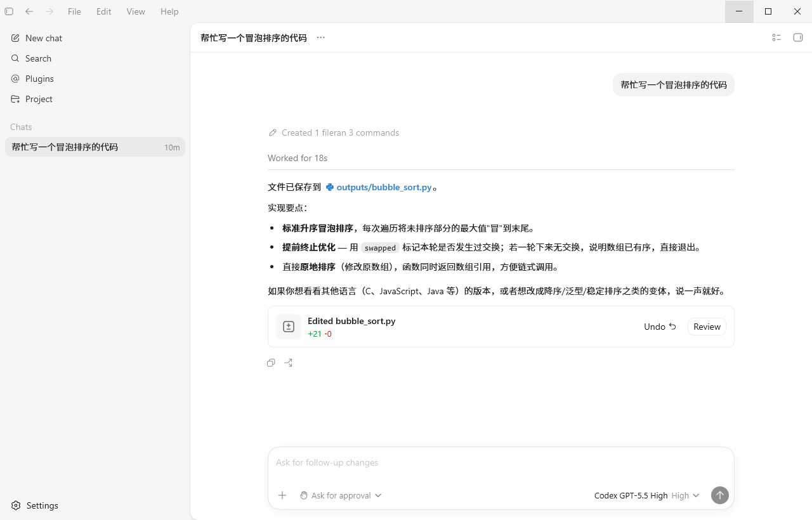
Task: Click the plus attachment icon
Action: [283, 495]
